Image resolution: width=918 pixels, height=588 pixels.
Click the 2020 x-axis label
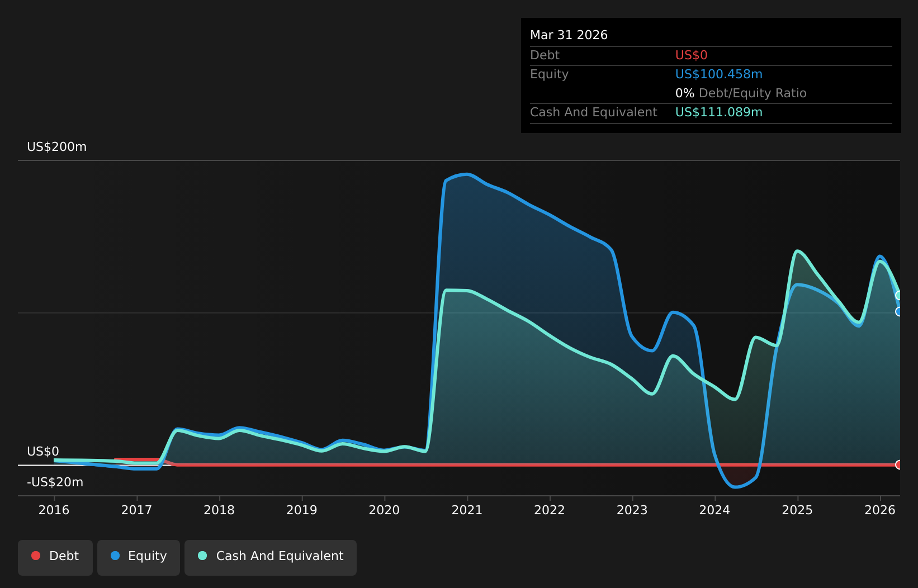385,510
